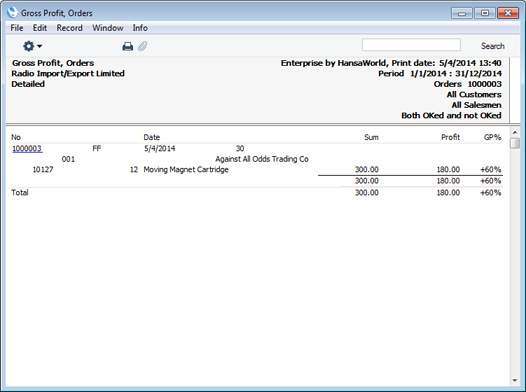
Task: Click customer name Against All Odds Trading Co
Action: click(x=262, y=159)
